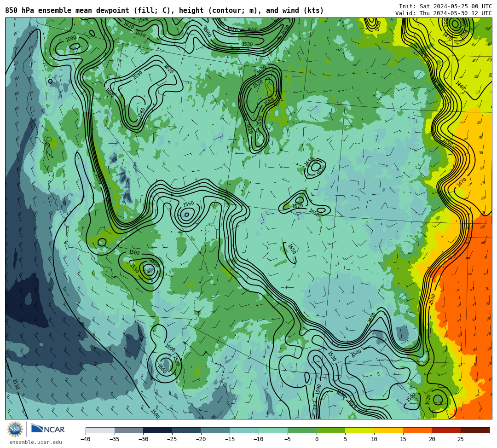Click the NCAR logo

(x=48, y=429)
